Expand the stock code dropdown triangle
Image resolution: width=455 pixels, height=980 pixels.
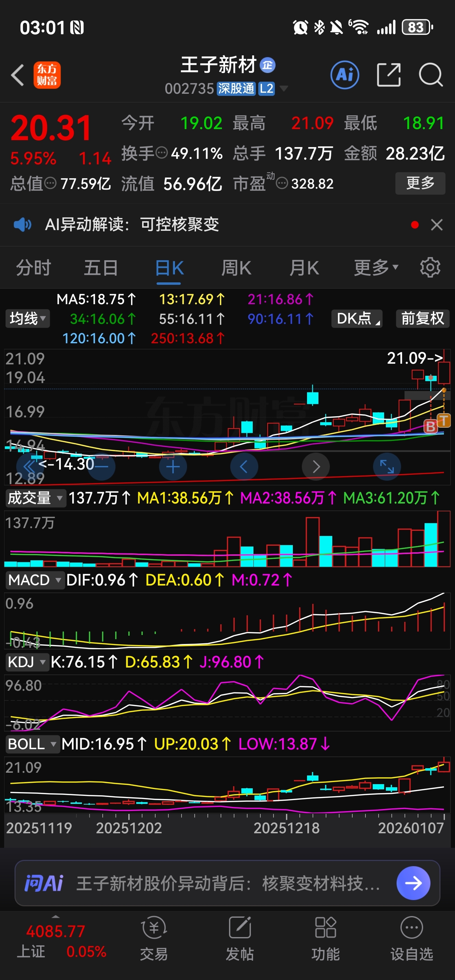(284, 89)
